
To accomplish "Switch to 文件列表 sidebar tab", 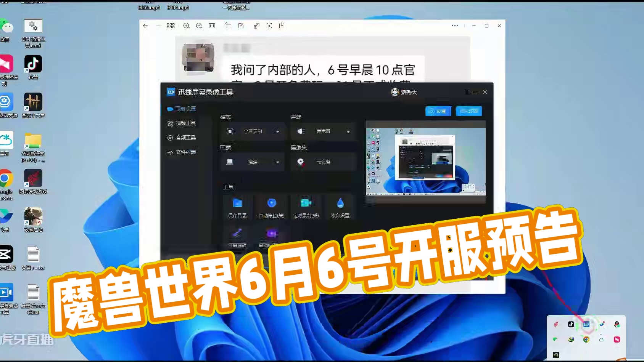I will [185, 152].
